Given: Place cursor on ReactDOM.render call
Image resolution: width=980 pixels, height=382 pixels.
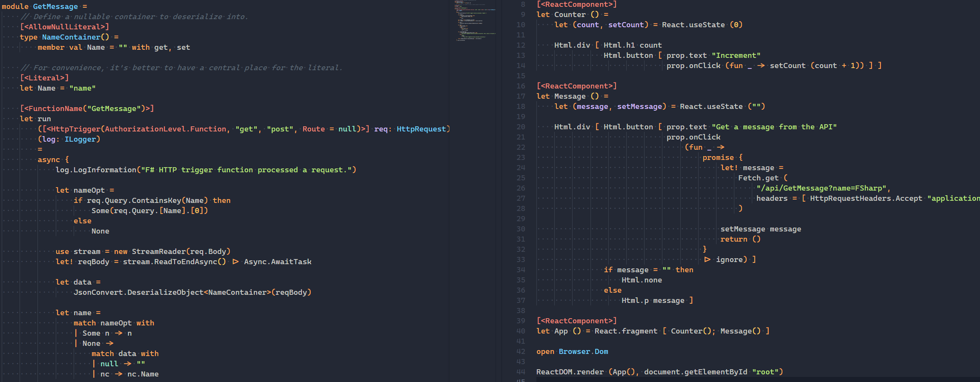Looking at the screenshot, I should [x=570, y=372].
